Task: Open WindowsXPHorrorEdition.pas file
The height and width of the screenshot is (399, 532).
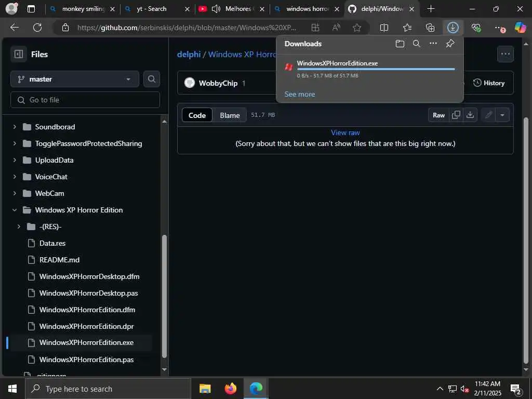Action: (87, 360)
